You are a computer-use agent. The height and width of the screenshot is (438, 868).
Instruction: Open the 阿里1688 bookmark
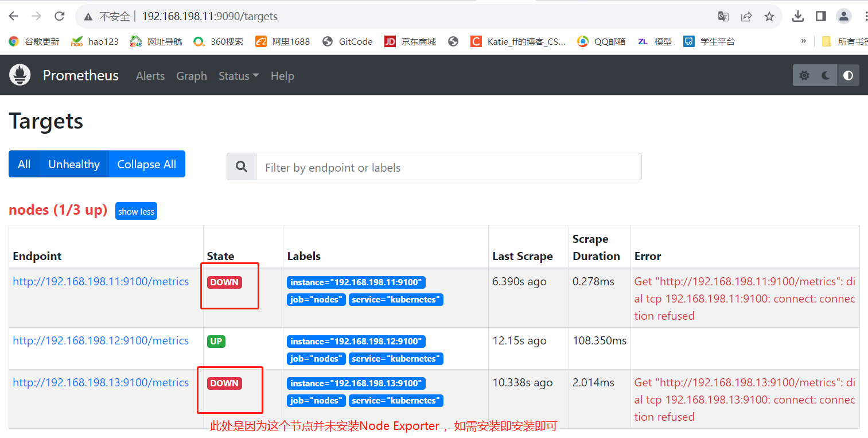point(283,41)
